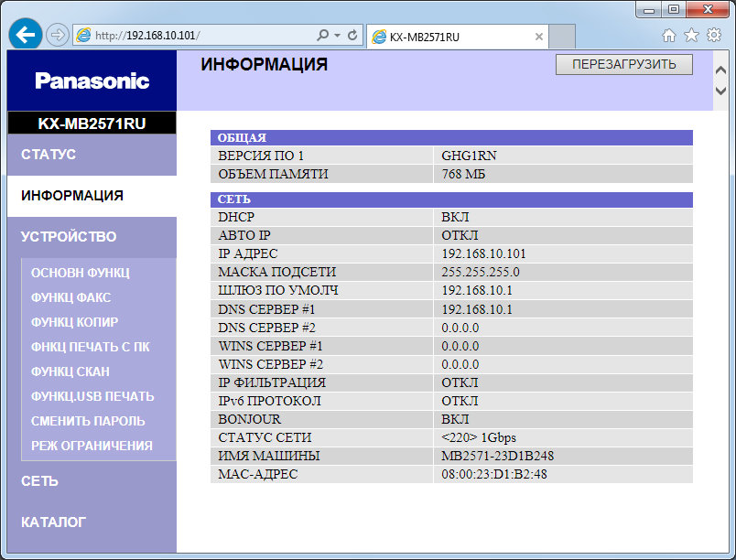Screen dimensions: 736x560
Task: Open browser Tools gear icon
Action: (714, 35)
